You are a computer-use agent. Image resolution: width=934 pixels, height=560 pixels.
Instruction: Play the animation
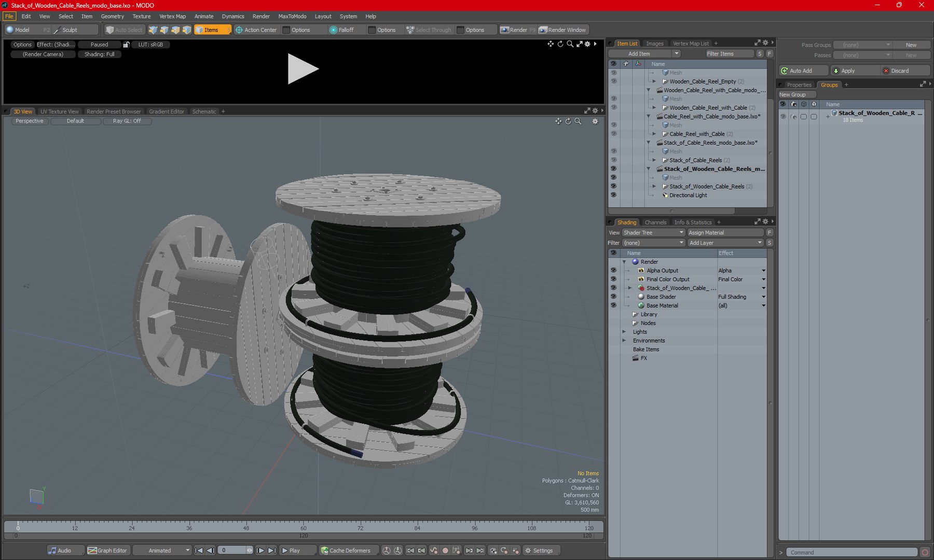[297, 551]
